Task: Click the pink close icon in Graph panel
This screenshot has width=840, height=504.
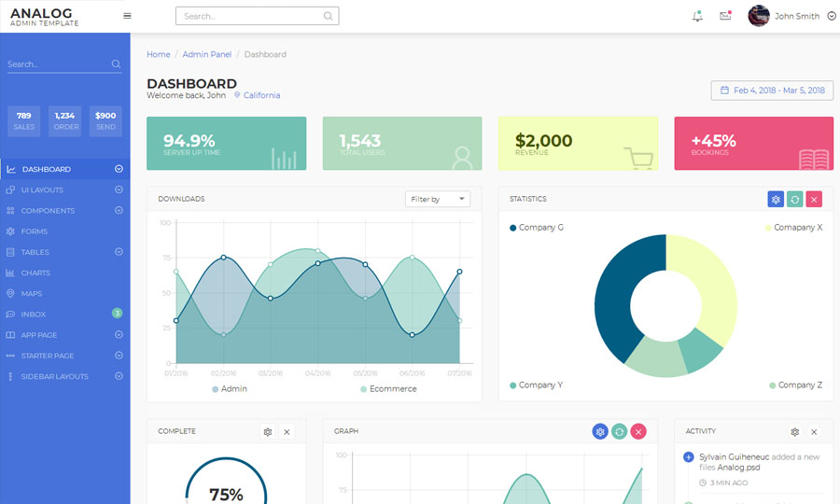Action: [x=638, y=431]
